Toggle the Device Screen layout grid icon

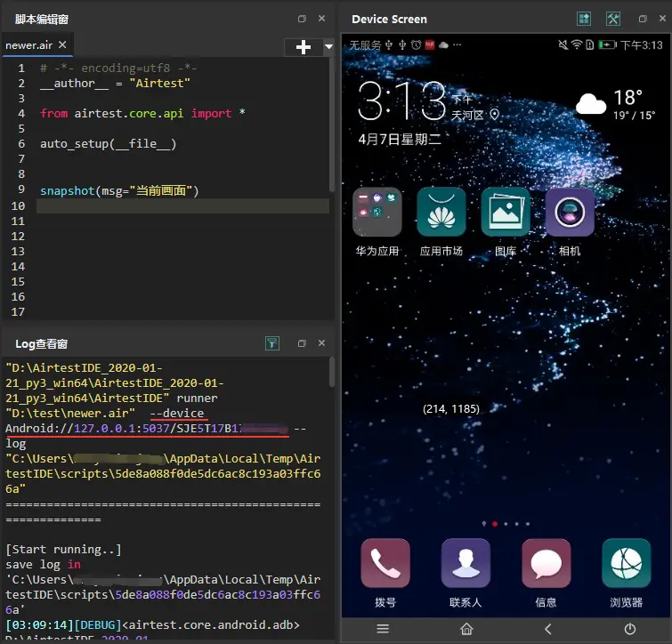click(x=584, y=19)
